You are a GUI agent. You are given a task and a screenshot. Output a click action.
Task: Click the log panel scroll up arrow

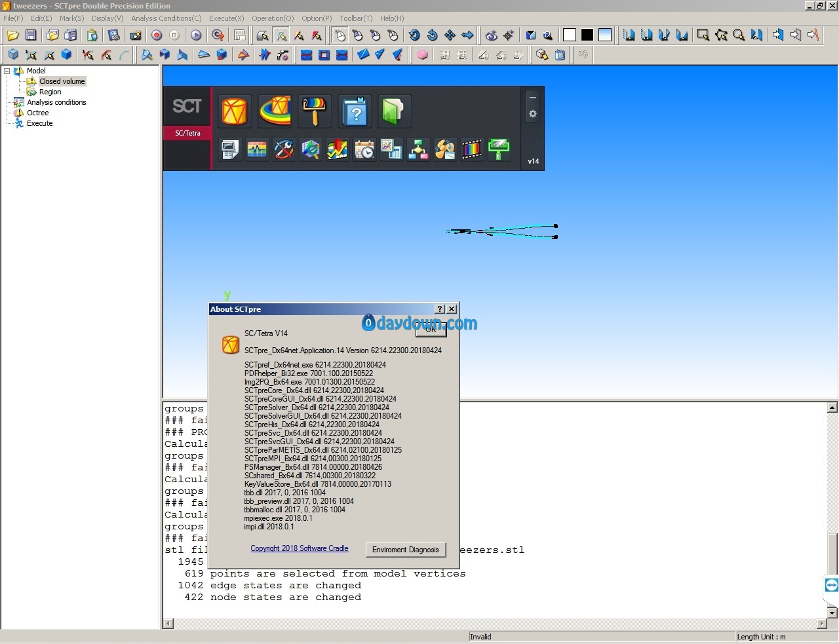832,407
